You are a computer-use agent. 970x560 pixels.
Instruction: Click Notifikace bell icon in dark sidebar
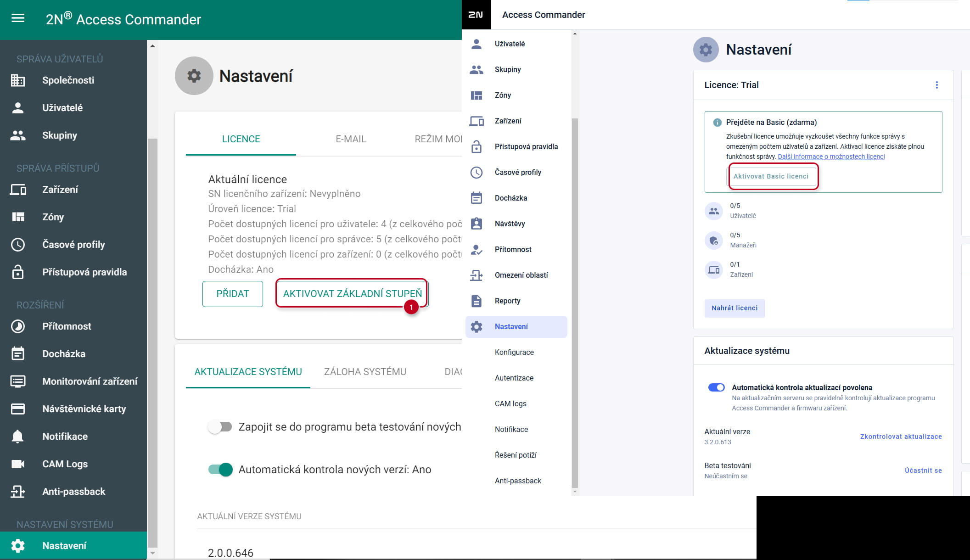coord(18,437)
